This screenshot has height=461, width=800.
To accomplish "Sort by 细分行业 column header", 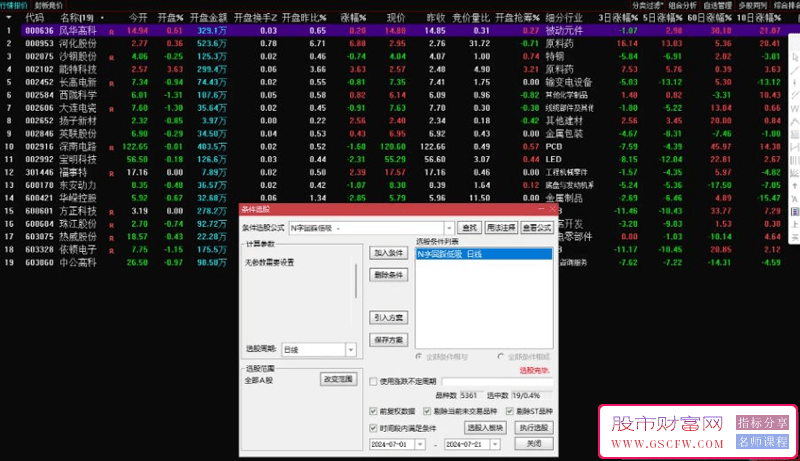I will 564,17.
